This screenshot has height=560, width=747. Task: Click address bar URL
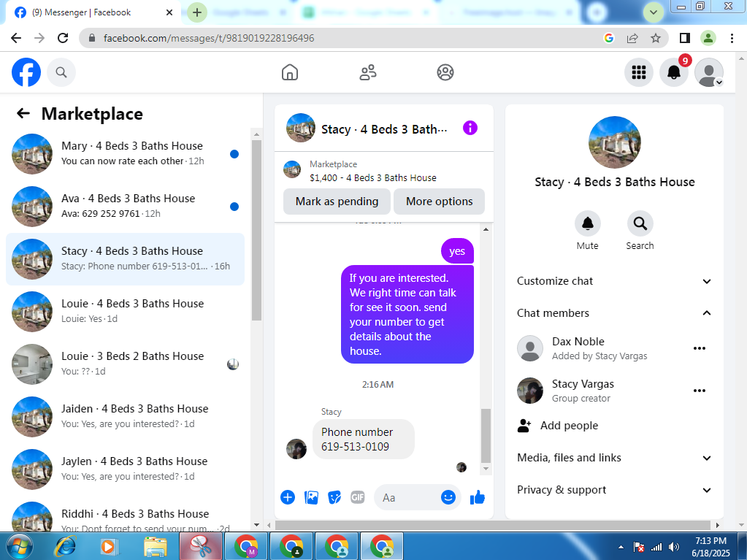coord(209,38)
